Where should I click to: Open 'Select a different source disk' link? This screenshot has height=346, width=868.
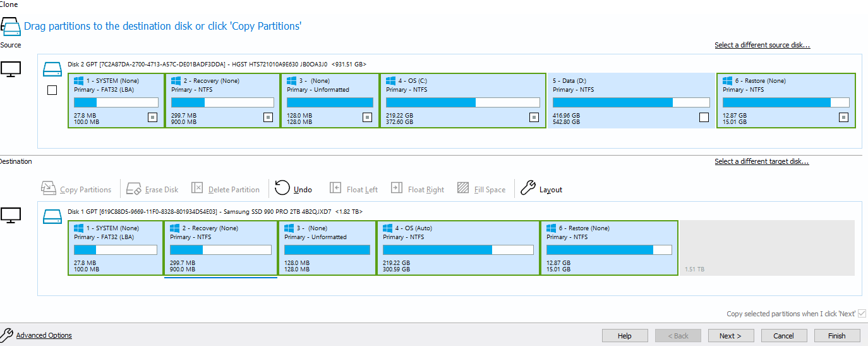coord(762,46)
